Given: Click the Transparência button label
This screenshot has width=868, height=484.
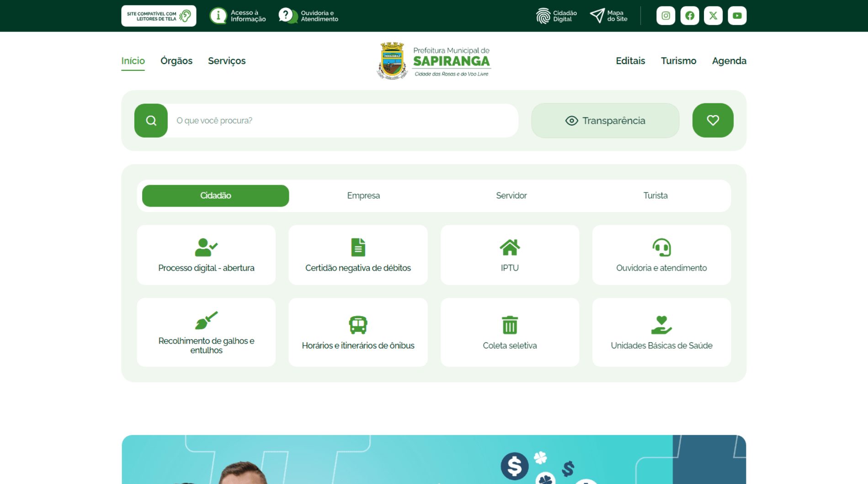Looking at the screenshot, I should pos(613,121).
